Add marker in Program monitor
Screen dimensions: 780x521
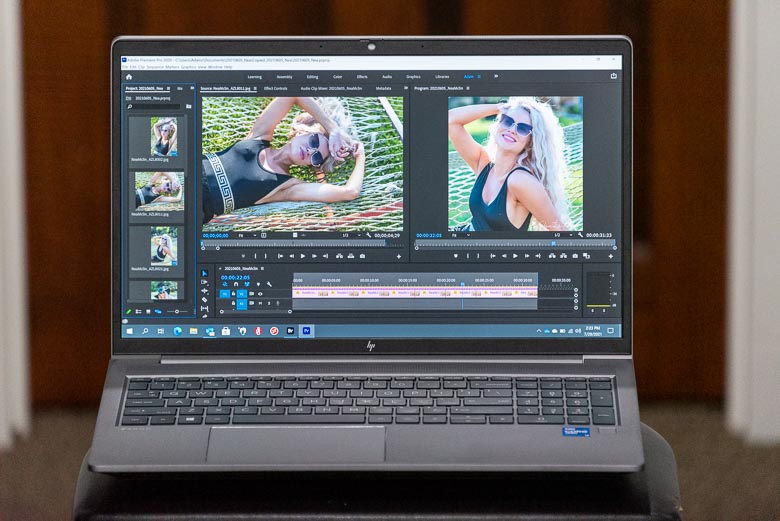455,256
